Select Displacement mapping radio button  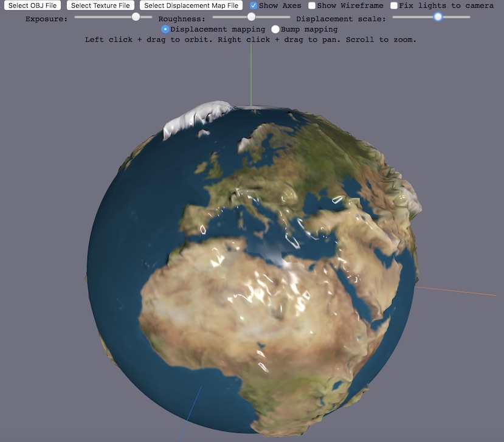click(165, 29)
